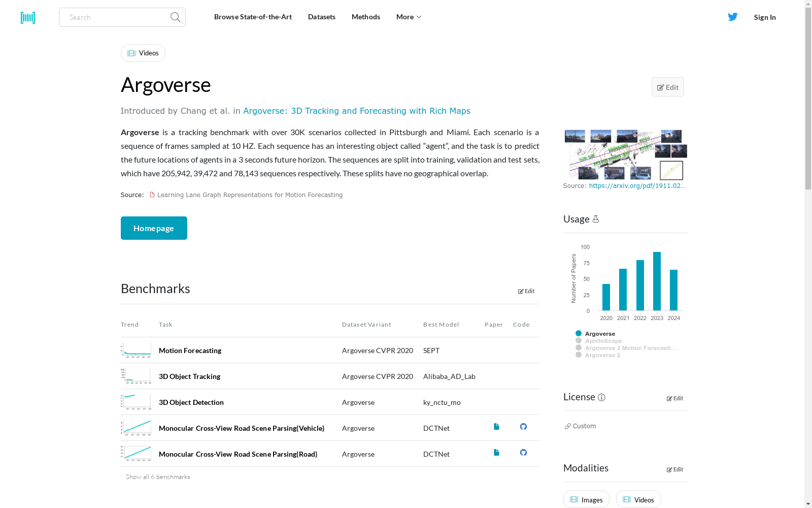Screen dimensions: 812x508
Task: Click Sign In
Action: [765, 17]
